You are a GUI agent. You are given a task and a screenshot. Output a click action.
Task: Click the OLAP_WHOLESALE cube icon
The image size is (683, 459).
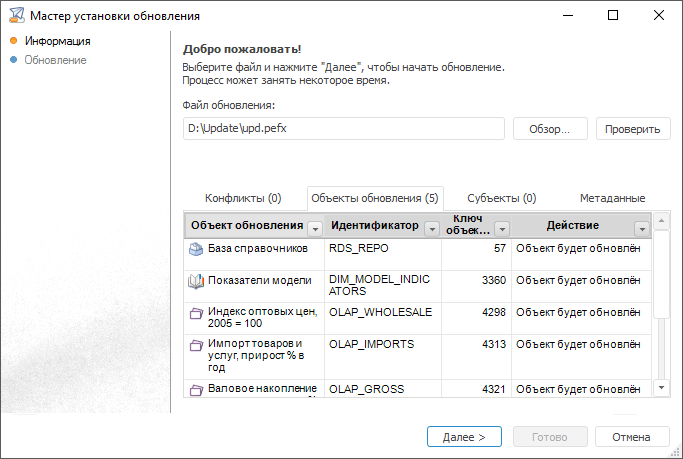tap(196, 313)
